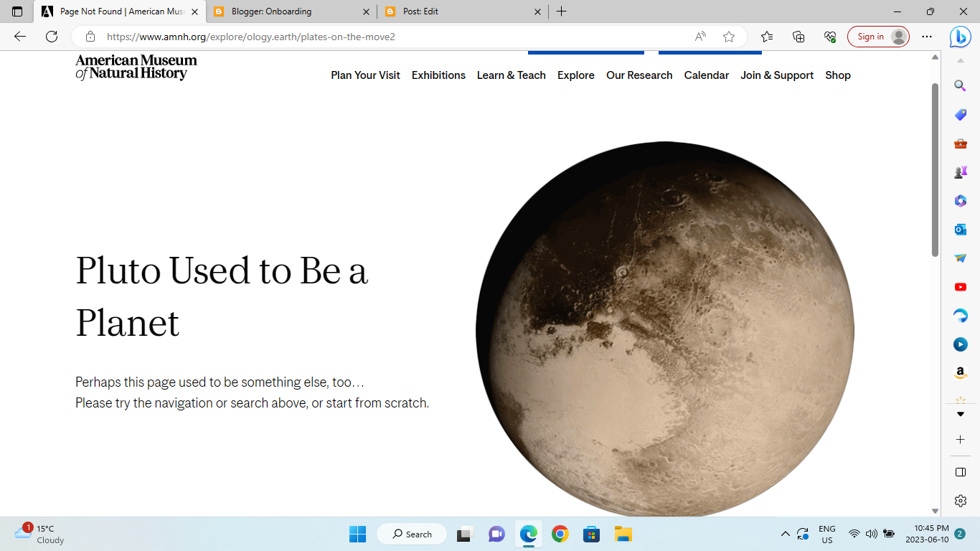The image size is (980, 551).
Task: Open Task View from the taskbar
Action: tap(464, 534)
